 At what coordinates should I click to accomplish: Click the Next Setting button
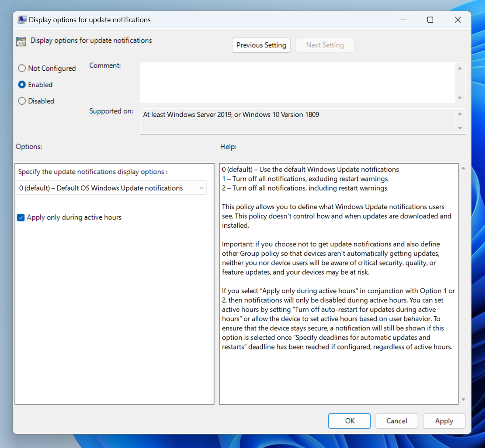pos(325,45)
